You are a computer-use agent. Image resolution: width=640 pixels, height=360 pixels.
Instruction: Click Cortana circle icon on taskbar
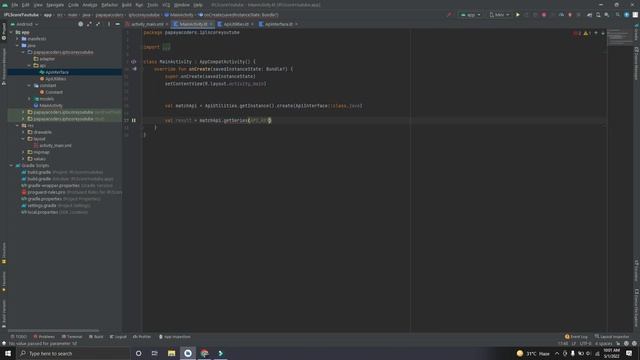[x=138, y=353]
